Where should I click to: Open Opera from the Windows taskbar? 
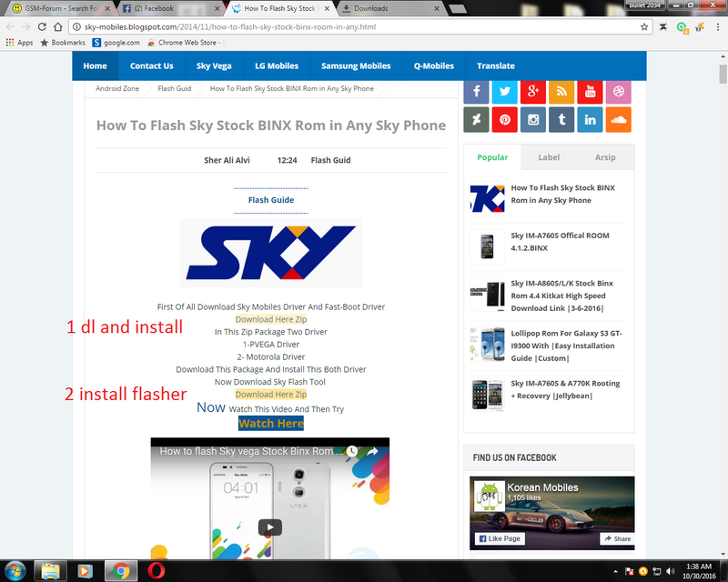[156, 571]
